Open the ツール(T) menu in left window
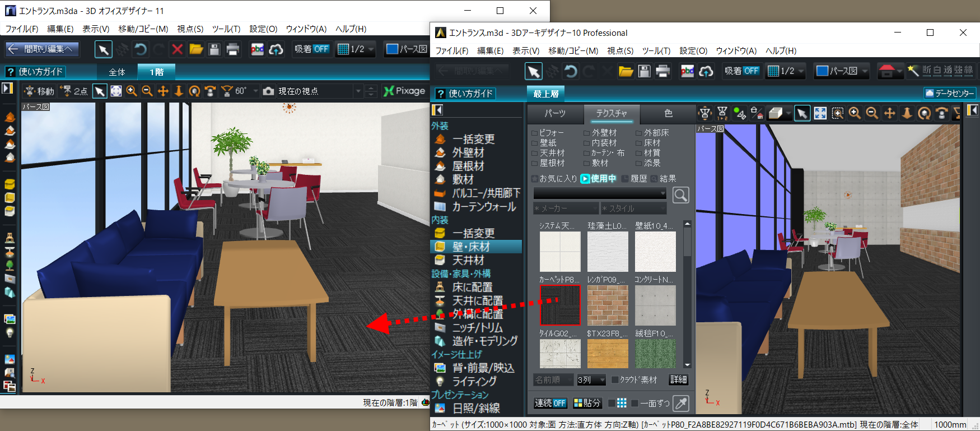 (226, 29)
